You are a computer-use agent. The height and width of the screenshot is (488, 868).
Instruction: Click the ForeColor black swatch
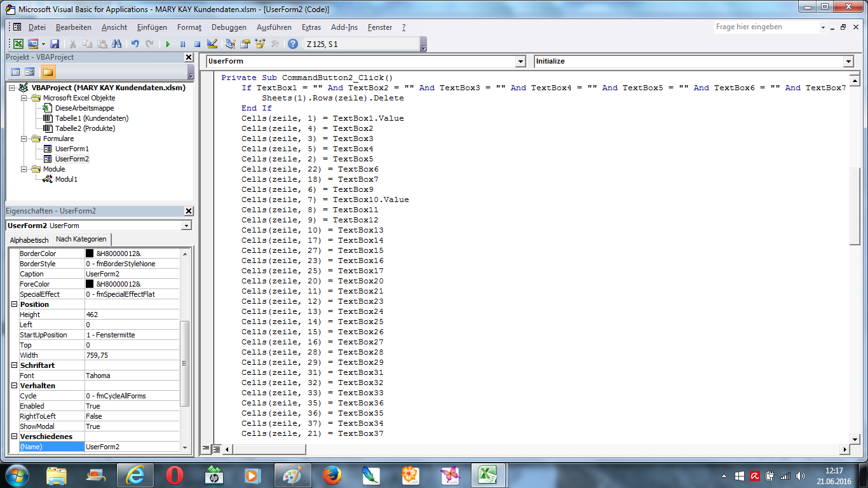[x=90, y=284]
